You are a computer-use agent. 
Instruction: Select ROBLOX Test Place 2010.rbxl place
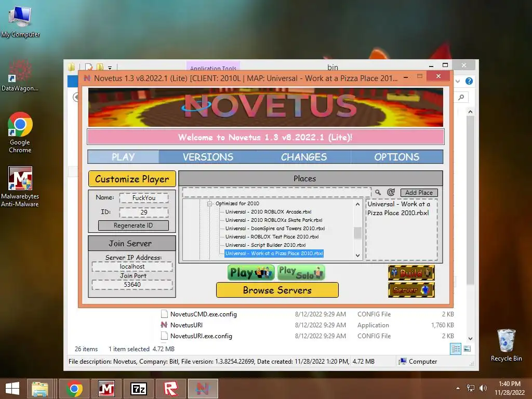(x=272, y=237)
